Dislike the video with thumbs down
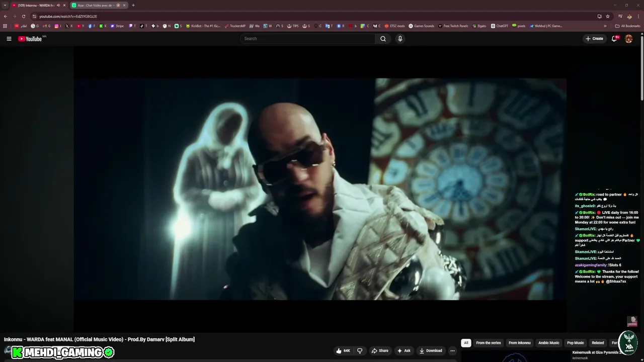This screenshot has width=644, height=362. click(x=360, y=350)
